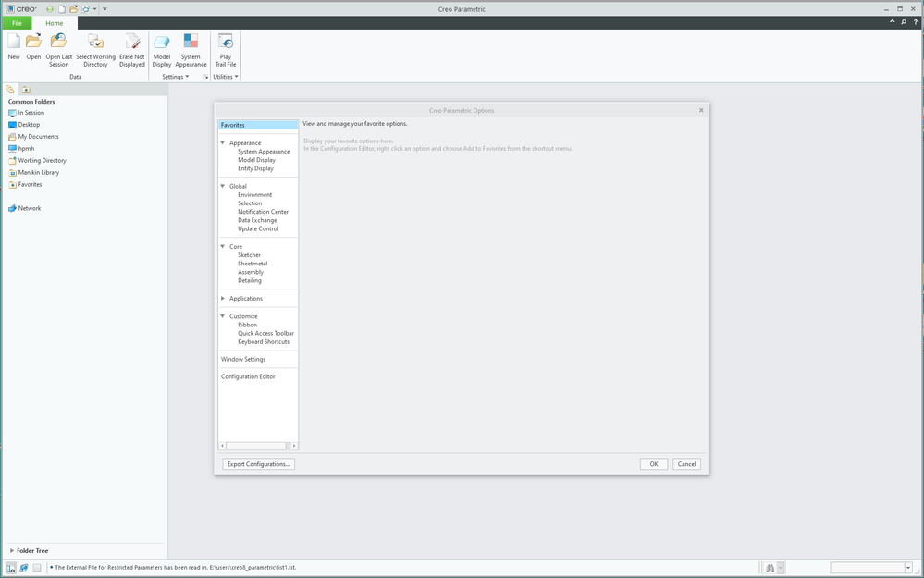Viewport: 924px width, 578px height.
Task: Click Select Working Directory icon
Action: (x=95, y=41)
